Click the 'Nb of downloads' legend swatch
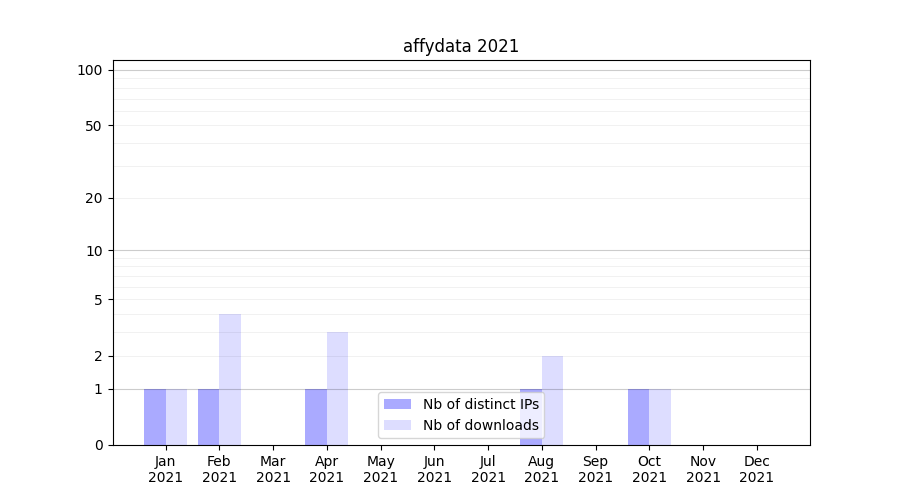Screen dimensions: 900x500 click(397, 425)
